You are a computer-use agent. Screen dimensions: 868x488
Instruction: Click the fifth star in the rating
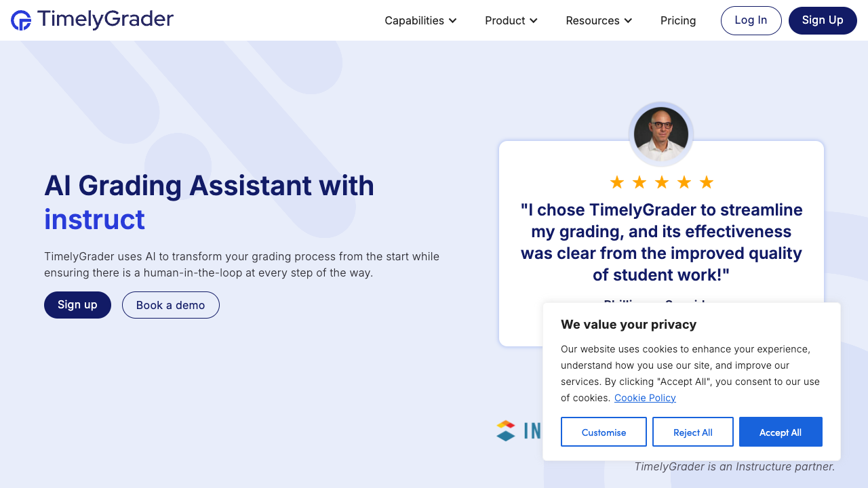[x=706, y=182]
